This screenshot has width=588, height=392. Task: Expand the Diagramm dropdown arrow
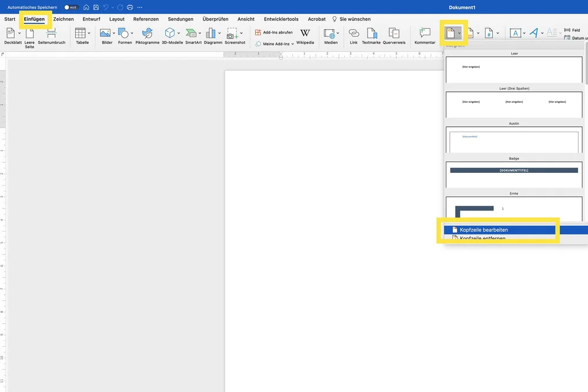tap(220, 33)
